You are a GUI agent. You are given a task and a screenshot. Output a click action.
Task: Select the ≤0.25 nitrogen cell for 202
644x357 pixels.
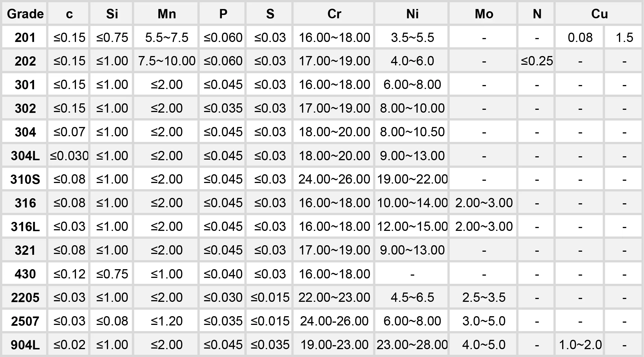click(x=537, y=61)
